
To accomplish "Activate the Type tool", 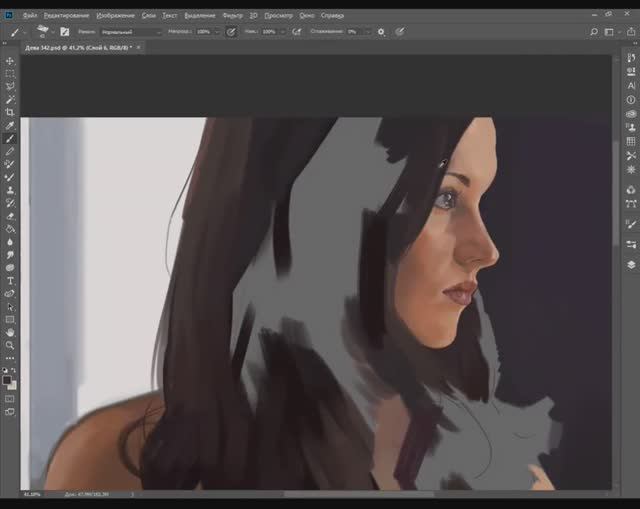I will 10,281.
